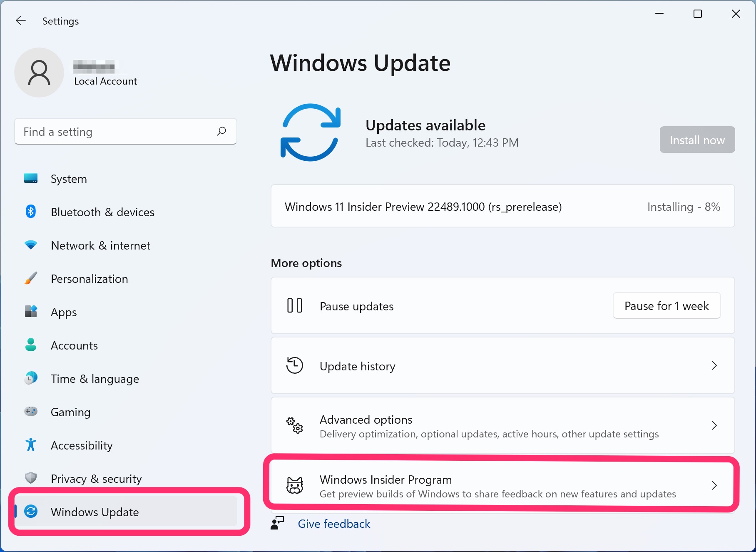Click the Personalization brush icon
This screenshot has width=756, height=552.
click(30, 278)
